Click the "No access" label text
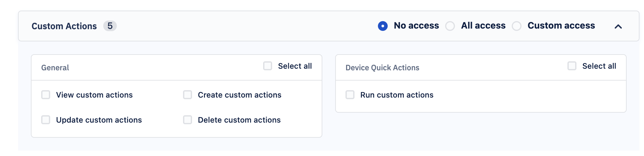Viewport: 644px width, 156px height. pos(416,26)
